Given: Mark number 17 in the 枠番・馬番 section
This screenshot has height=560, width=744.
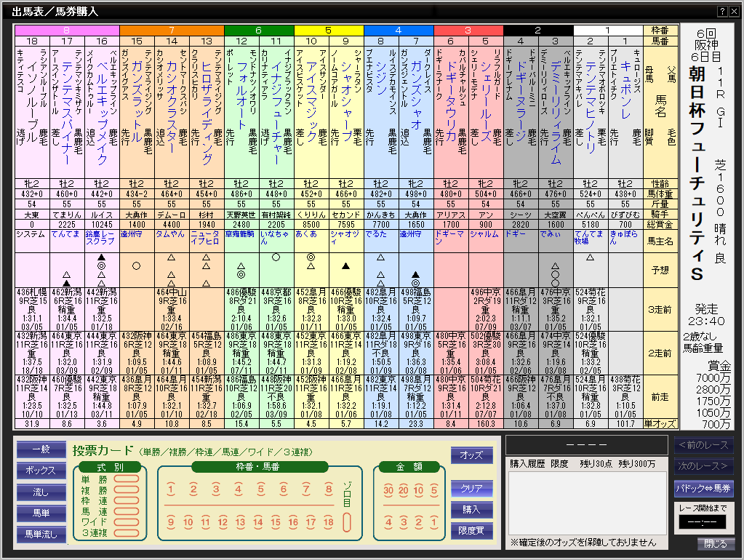Looking at the screenshot, I should tap(311, 522).
